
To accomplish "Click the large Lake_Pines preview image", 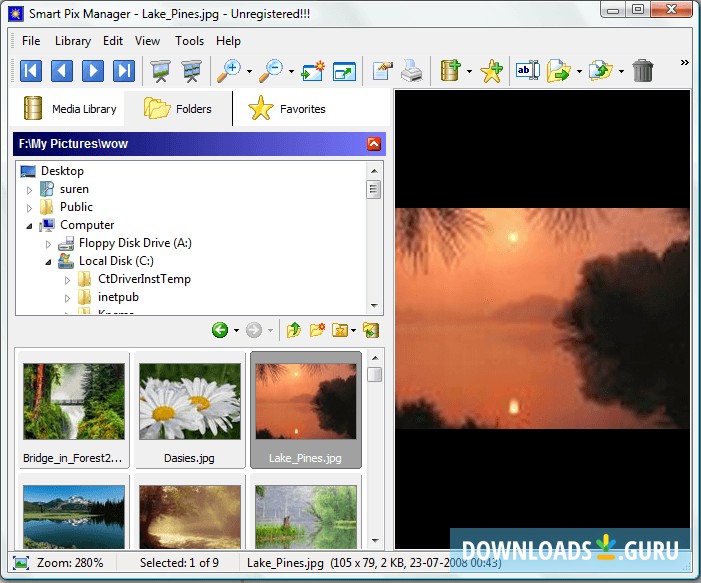I will tap(542, 318).
